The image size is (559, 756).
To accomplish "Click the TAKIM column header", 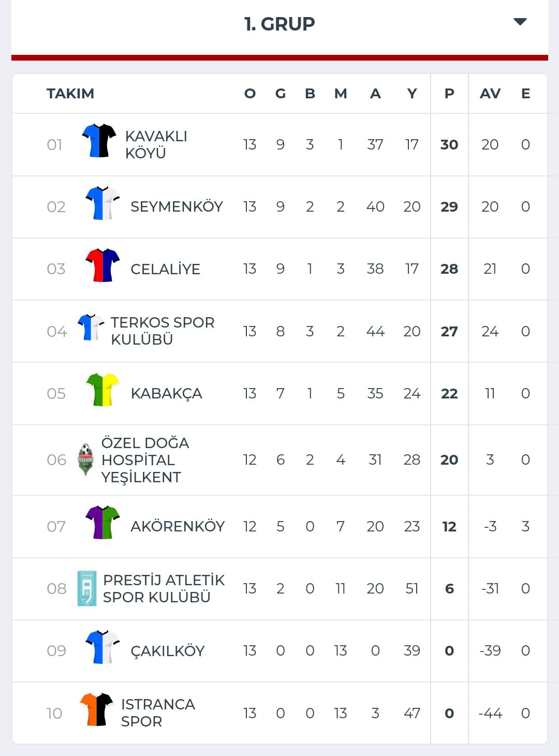I will (x=70, y=94).
